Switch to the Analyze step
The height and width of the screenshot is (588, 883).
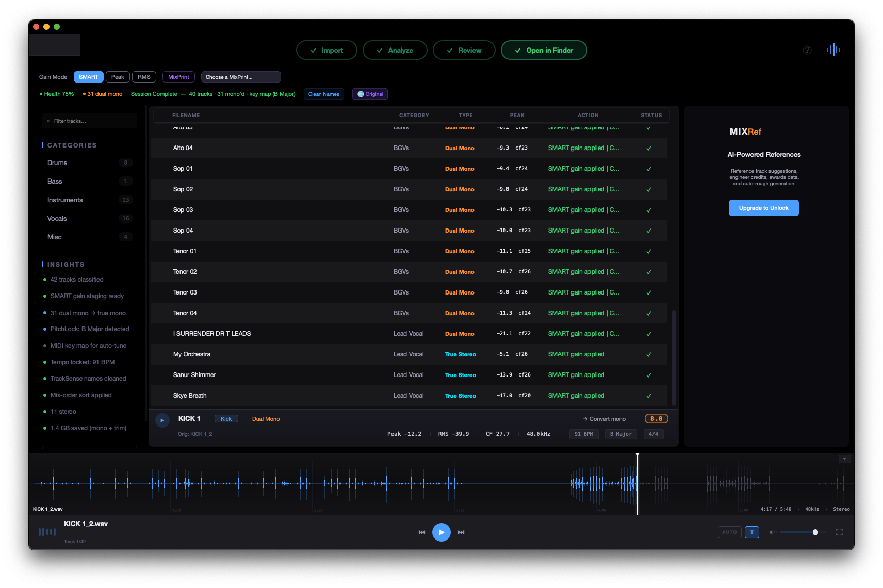[395, 50]
